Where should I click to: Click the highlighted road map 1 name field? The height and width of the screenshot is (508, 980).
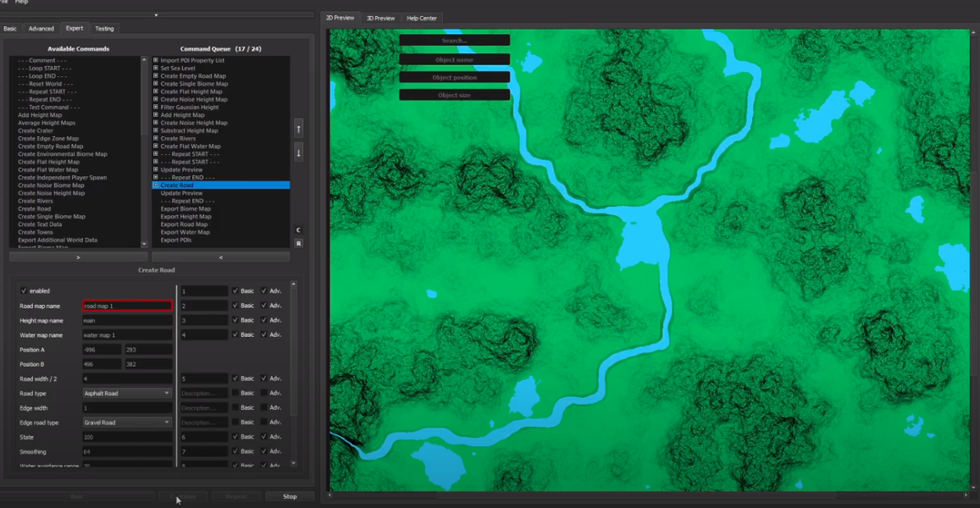(127, 305)
